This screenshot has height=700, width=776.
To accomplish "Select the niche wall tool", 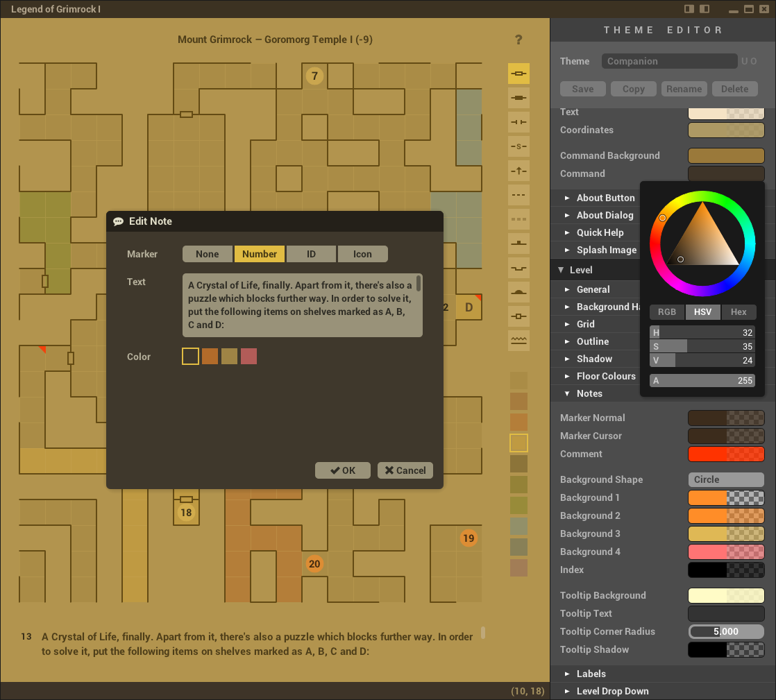I will click(518, 268).
